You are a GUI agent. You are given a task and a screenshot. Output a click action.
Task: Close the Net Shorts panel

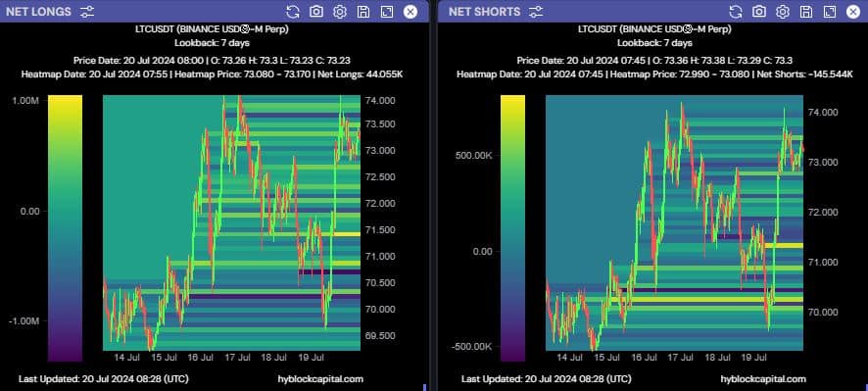tap(853, 12)
